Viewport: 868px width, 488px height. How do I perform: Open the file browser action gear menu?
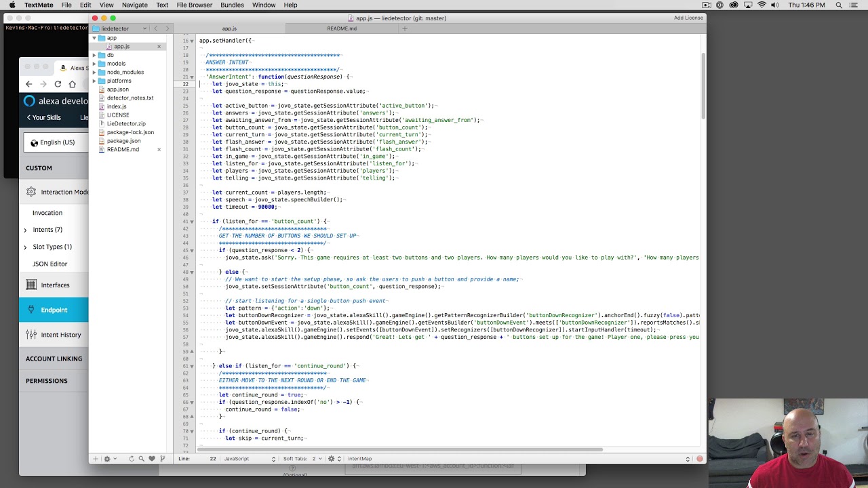pyautogui.click(x=108, y=459)
